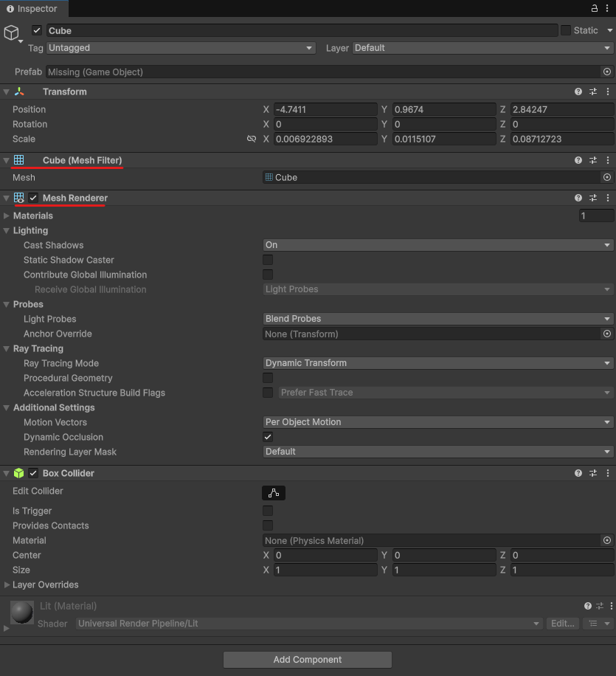Click the object name field Cube
Image resolution: width=616 pixels, height=676 pixels.
point(302,30)
